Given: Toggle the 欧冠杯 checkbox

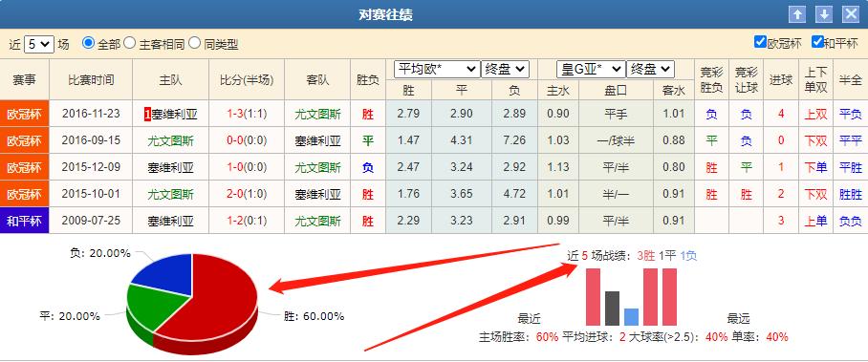Looking at the screenshot, I should pyautogui.click(x=761, y=41).
